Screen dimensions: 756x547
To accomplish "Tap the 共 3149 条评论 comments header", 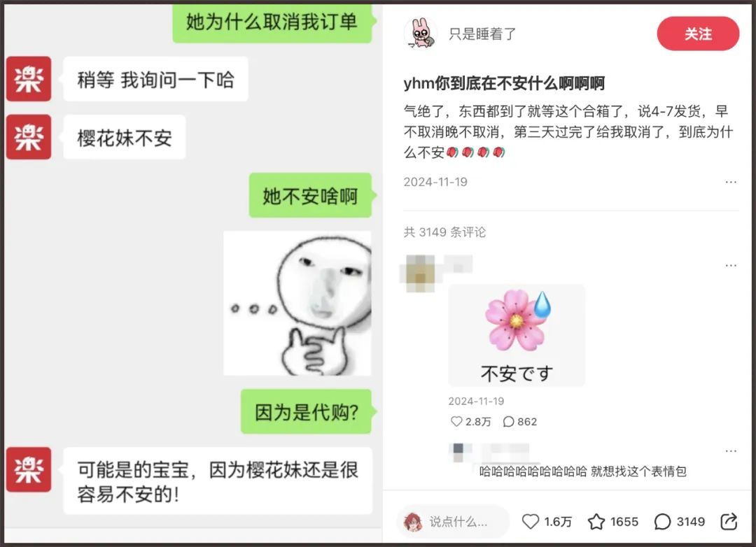I will click(444, 232).
